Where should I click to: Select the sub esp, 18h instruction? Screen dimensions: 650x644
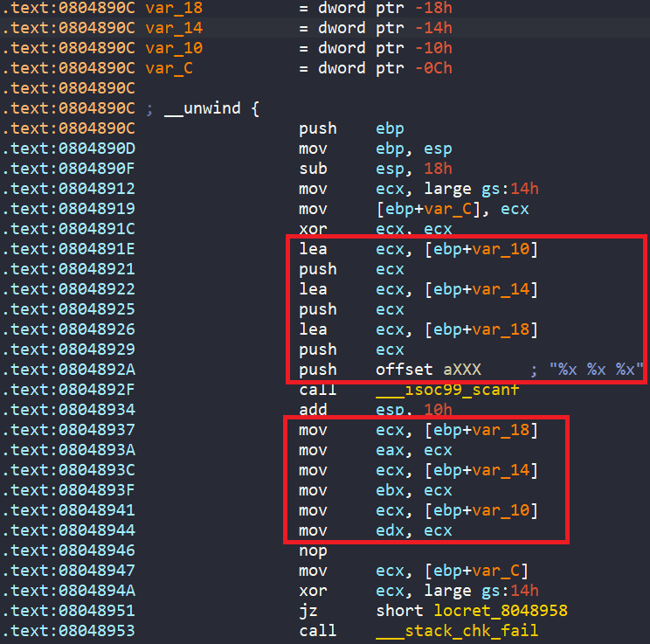pos(375,169)
